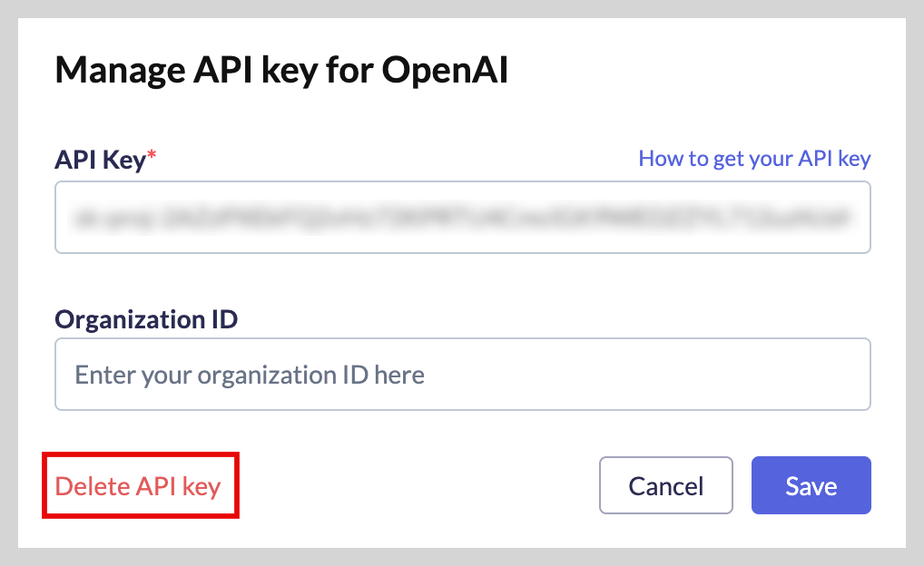Click the Save button

811,485
